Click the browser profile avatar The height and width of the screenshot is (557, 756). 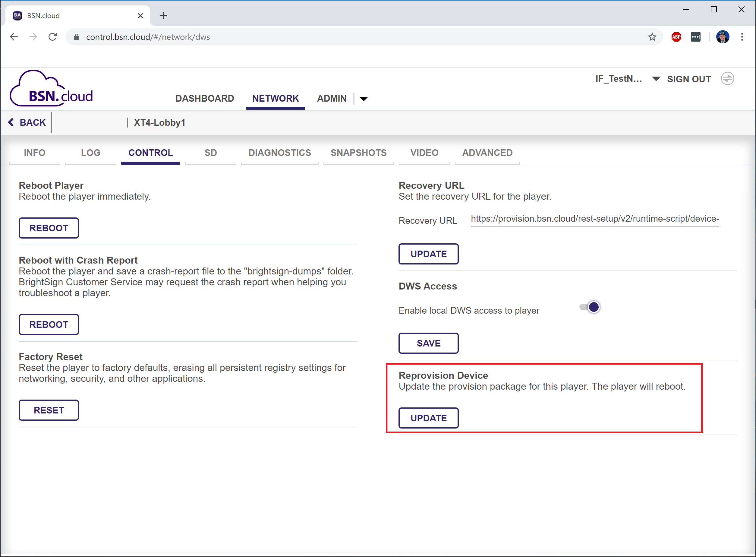pos(722,37)
